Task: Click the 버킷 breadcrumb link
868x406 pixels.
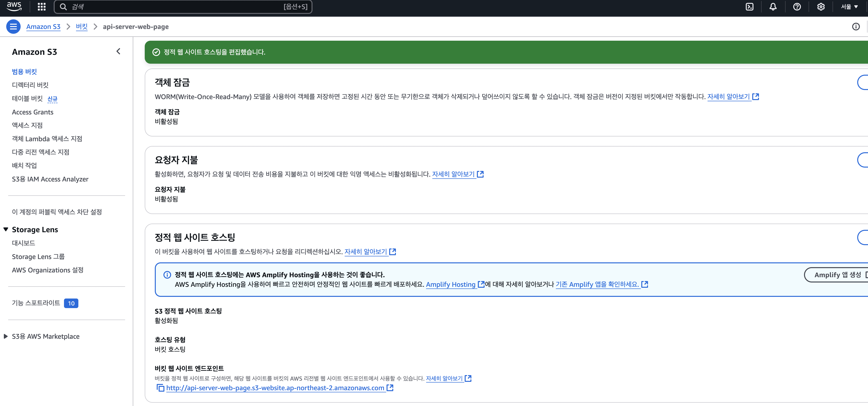Action: [x=81, y=27]
